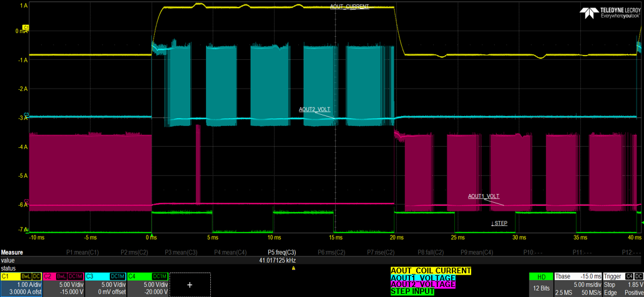Open the C2 channel descriptor box

pyautogui.click(x=63, y=285)
